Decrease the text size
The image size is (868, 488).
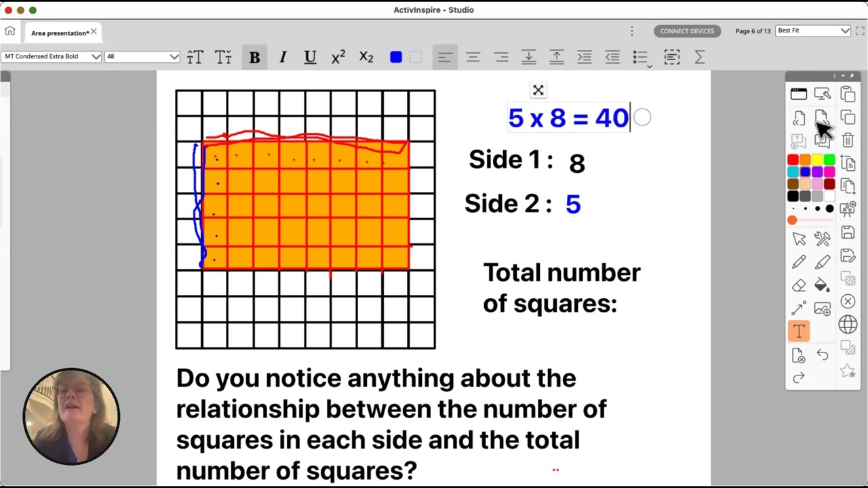pyautogui.click(x=223, y=58)
